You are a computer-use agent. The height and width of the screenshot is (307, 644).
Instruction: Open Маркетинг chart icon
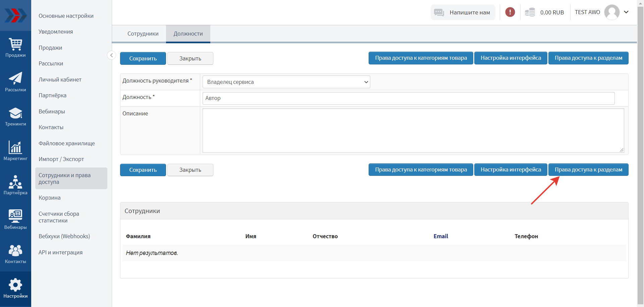[15, 148]
